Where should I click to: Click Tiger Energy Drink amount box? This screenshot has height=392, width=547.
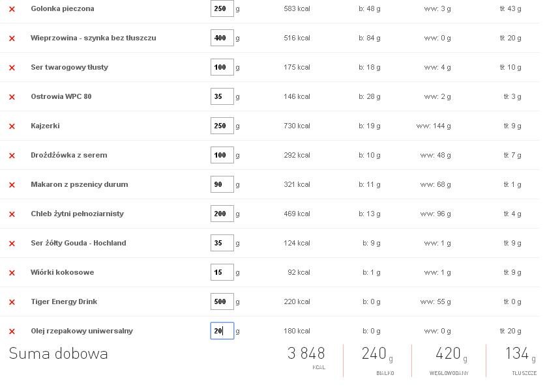point(222,301)
